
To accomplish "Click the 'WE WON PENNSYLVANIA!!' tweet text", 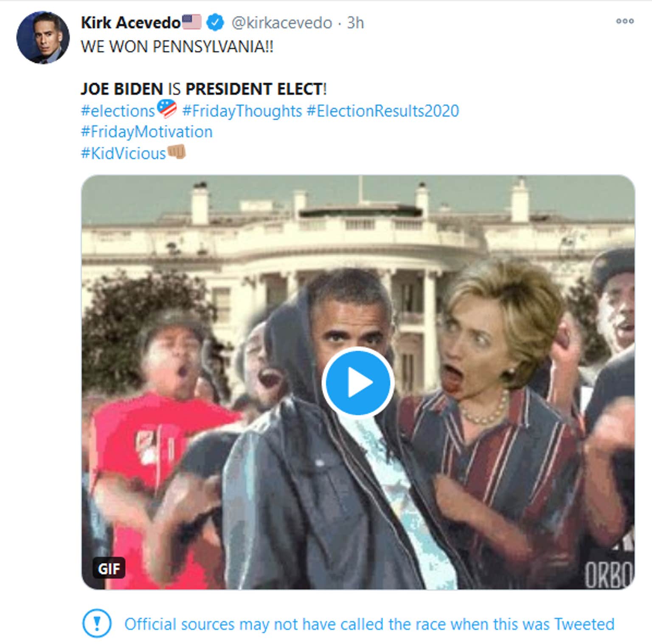I will coord(177,47).
